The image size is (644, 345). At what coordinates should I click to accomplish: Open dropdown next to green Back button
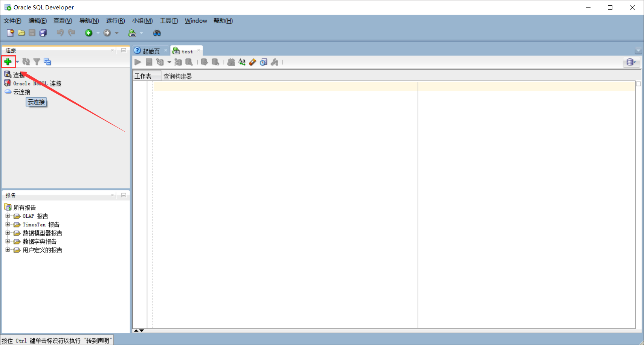[x=98, y=33]
